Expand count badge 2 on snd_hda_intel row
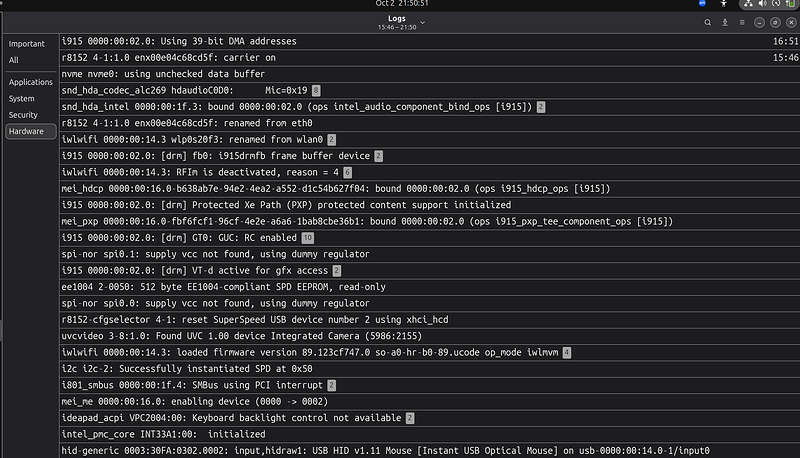Viewport: 800px width, 458px height. tap(541, 107)
